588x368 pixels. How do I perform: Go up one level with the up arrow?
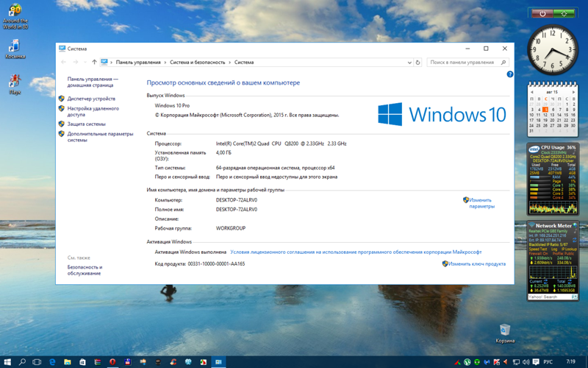coord(94,63)
